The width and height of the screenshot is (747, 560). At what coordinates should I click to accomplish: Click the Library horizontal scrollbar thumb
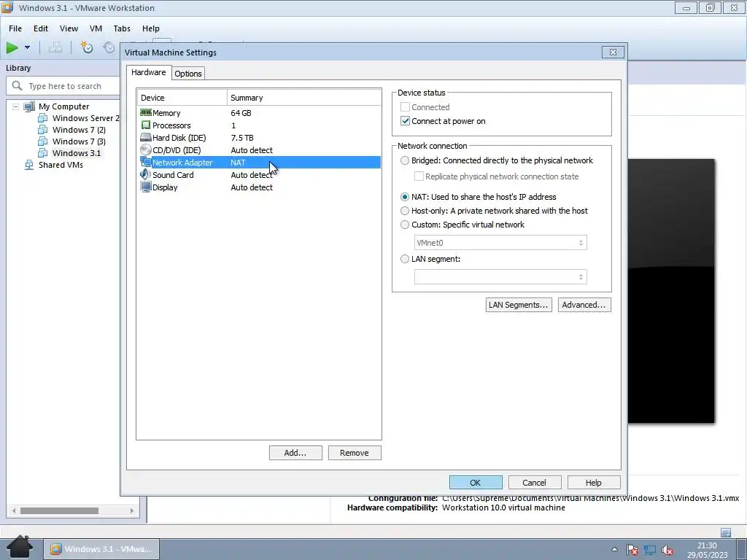(60, 510)
